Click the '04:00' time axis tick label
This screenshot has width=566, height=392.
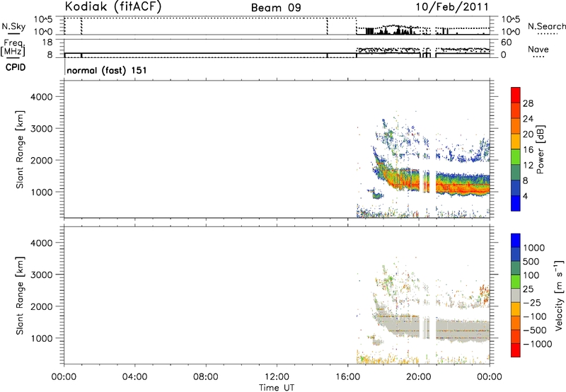[134, 377]
